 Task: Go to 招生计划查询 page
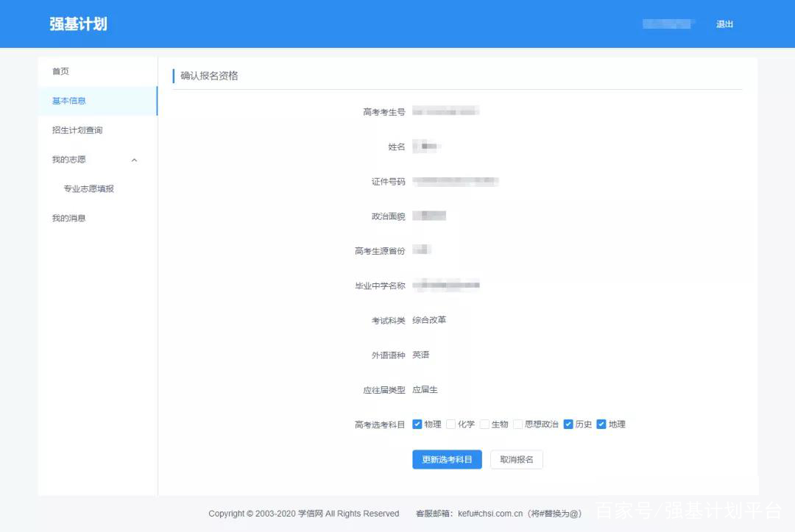pos(77,130)
